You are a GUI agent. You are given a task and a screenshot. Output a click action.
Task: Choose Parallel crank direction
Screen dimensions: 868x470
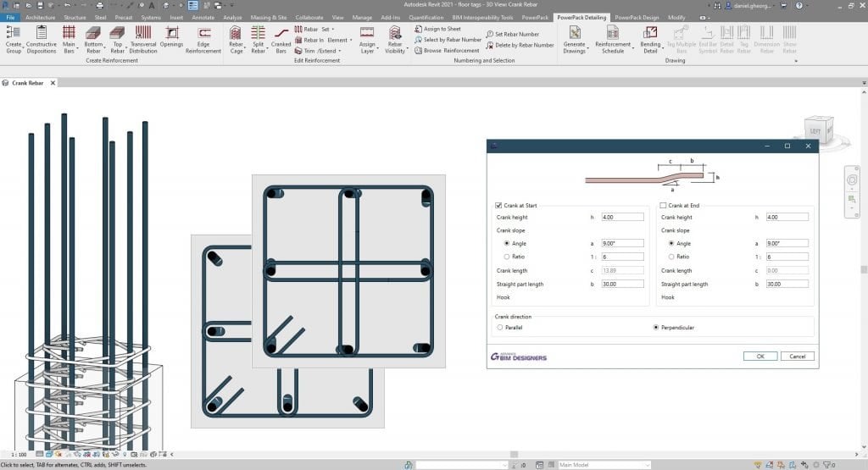pos(500,328)
